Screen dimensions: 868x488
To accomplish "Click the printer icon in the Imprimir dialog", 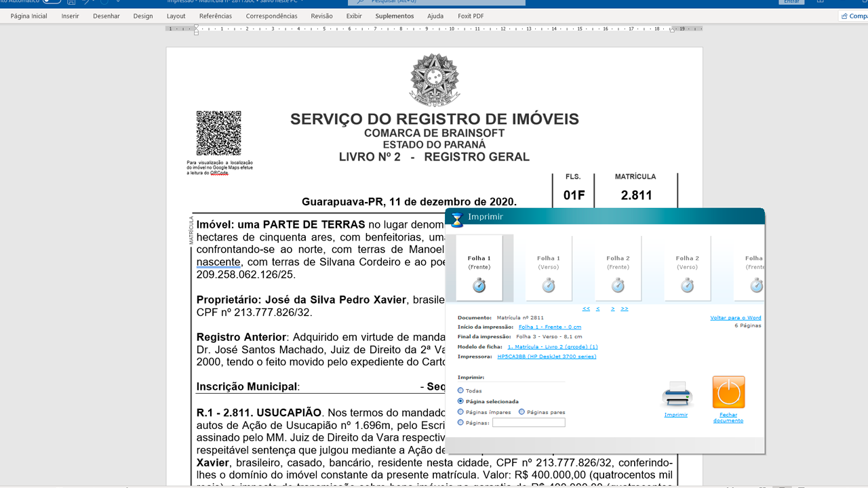I will (676, 394).
